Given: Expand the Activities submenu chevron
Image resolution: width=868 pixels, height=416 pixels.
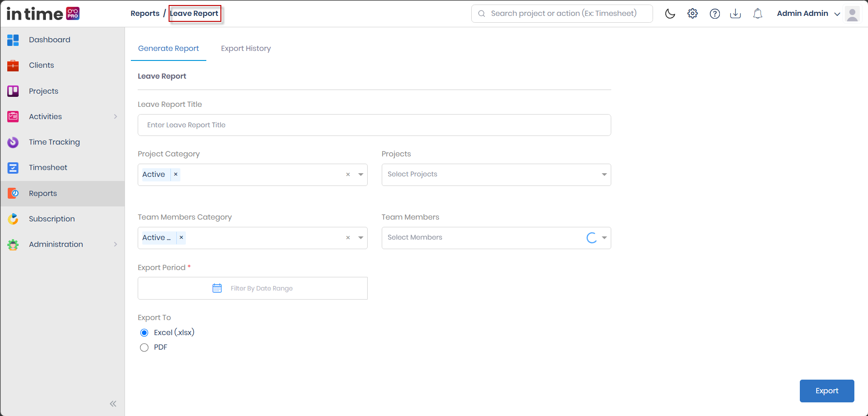Looking at the screenshot, I should pos(115,117).
